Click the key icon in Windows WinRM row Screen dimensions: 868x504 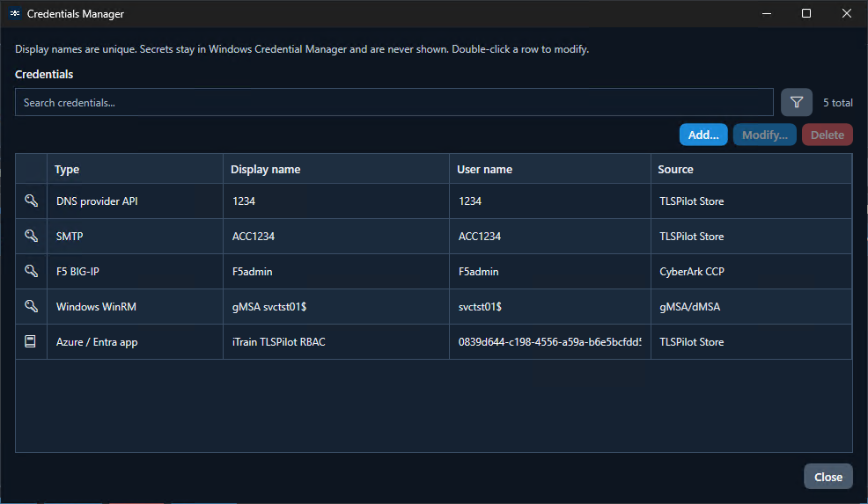click(31, 306)
